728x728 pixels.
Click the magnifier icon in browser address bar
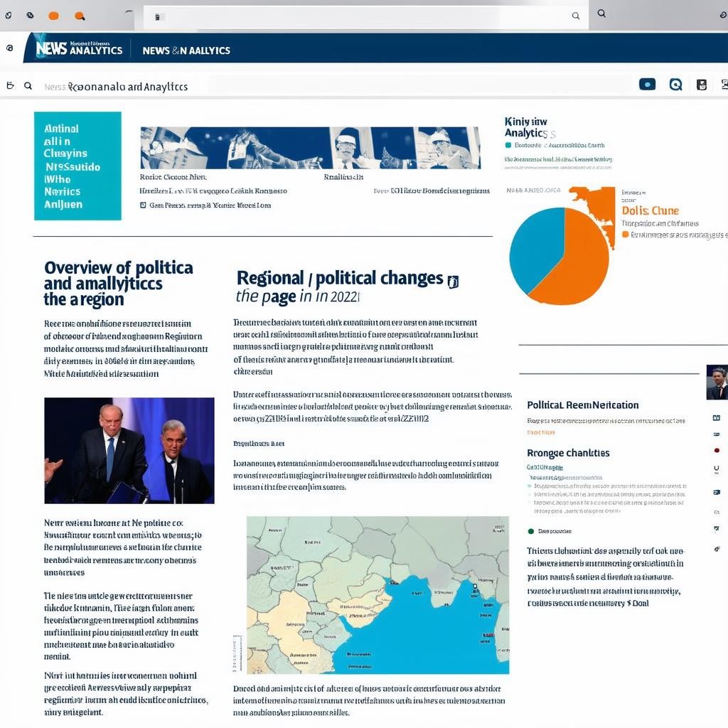click(576, 16)
